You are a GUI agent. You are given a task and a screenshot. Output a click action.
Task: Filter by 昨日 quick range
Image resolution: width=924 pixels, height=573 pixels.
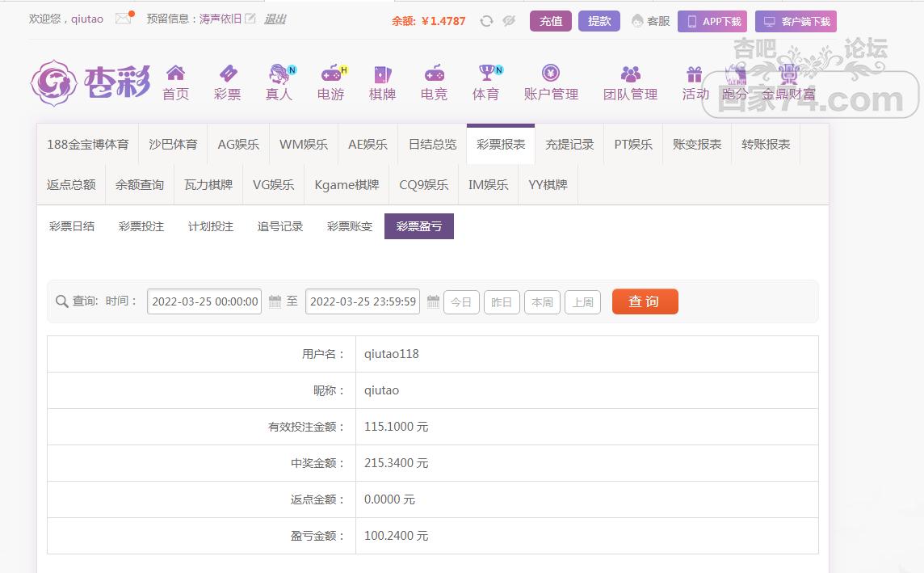coord(502,302)
